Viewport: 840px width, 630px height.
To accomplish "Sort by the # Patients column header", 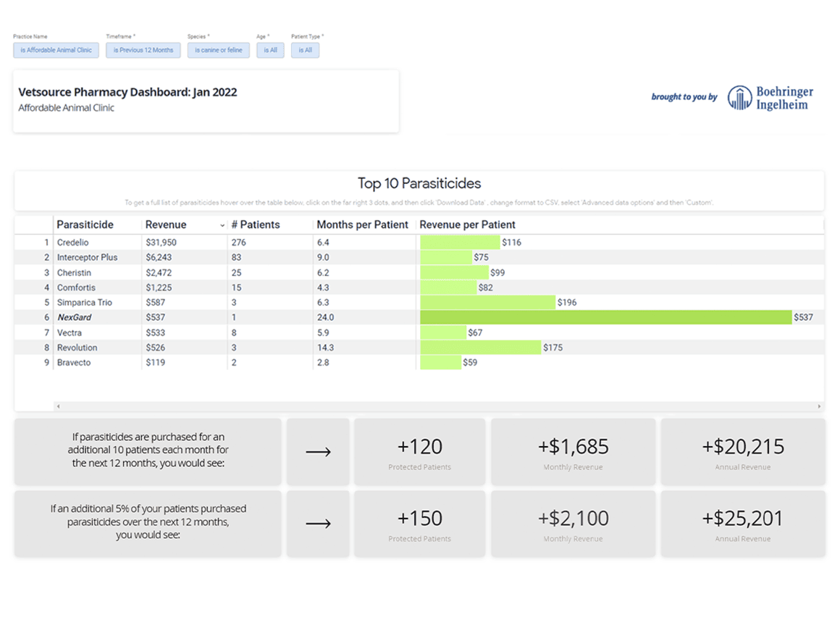I will [x=256, y=225].
